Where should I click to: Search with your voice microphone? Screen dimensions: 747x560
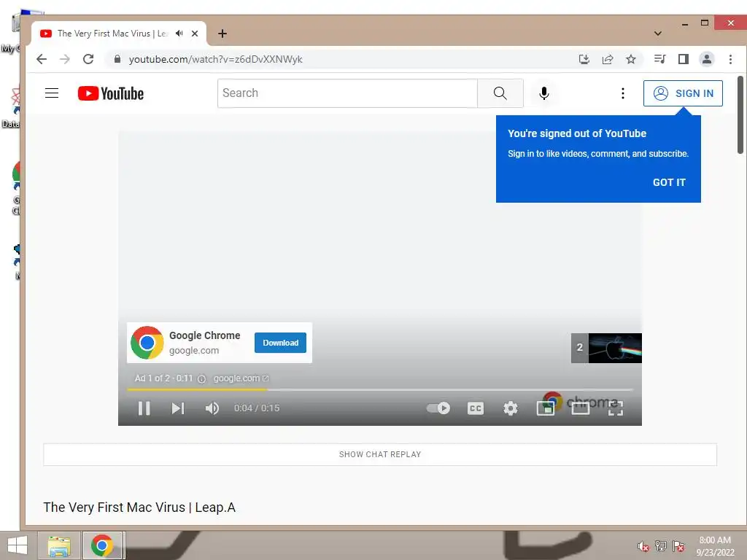pos(543,93)
